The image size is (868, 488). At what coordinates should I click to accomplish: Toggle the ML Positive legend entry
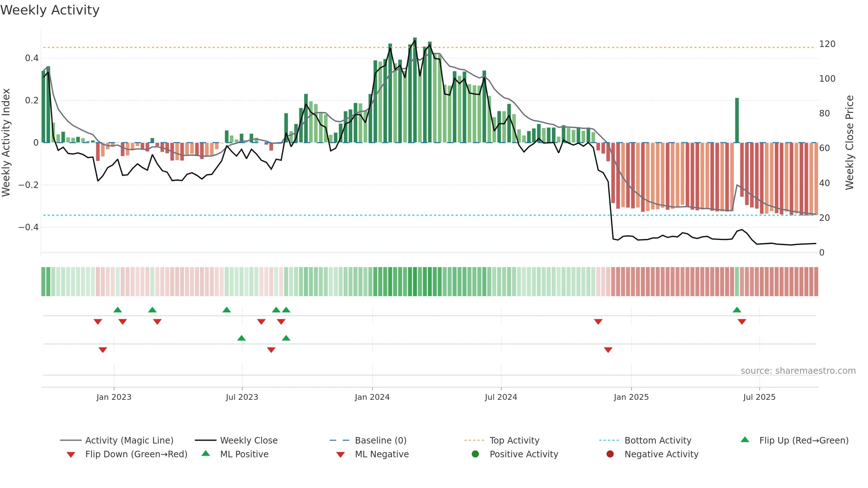[x=235, y=454]
